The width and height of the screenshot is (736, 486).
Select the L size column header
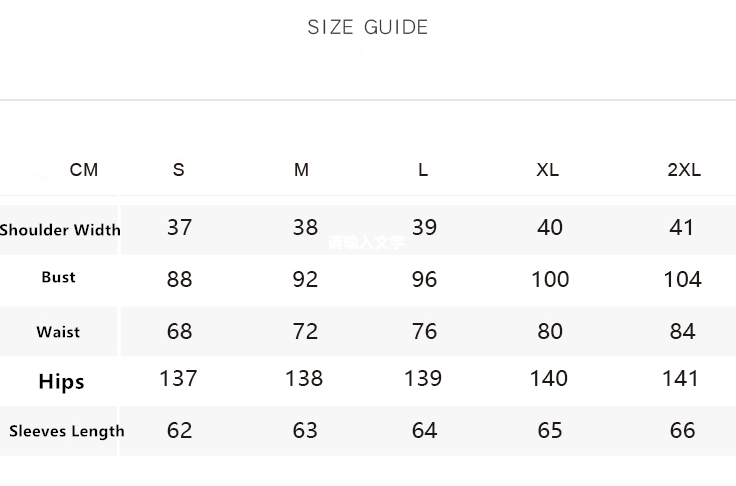423,170
